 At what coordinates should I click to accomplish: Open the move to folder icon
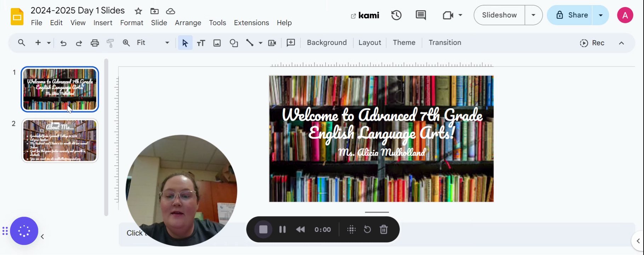click(154, 11)
